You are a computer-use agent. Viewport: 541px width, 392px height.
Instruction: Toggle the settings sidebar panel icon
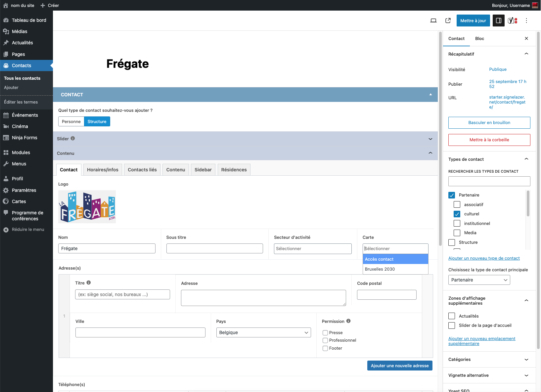[x=498, y=21]
